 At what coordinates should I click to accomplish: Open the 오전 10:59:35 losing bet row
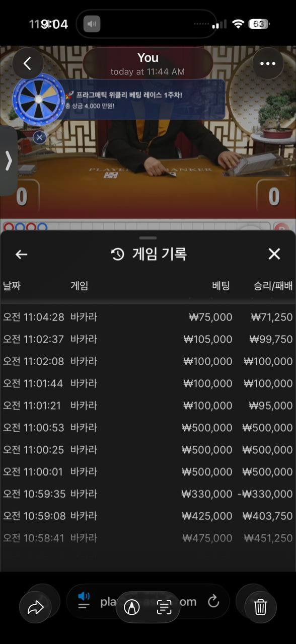[148, 494]
